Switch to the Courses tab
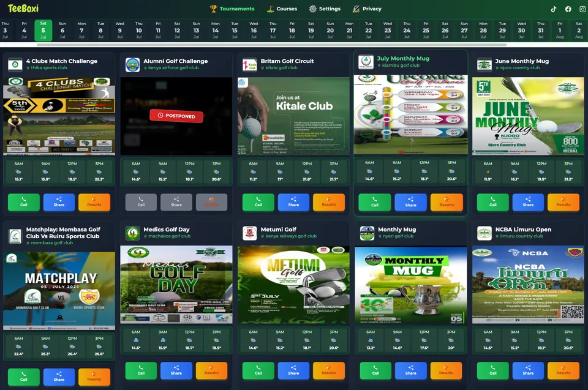Viewport: 588px width, 390px height. (x=282, y=9)
